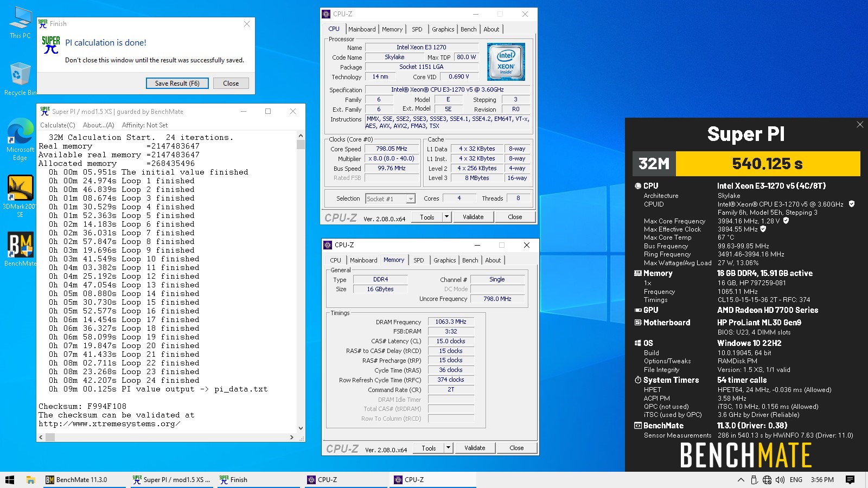The image size is (868, 488).
Task: Switch to Mainboard tab in upper CPU-Z
Action: [362, 29]
